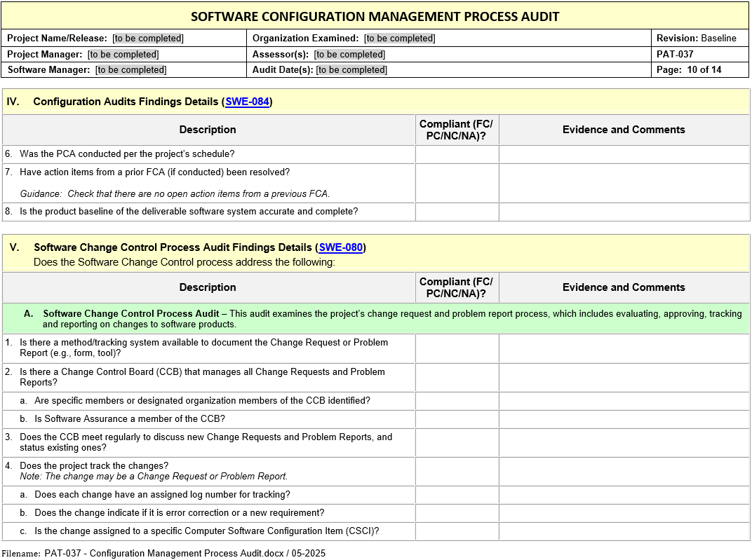752x560 pixels.
Task: Click Evidence cell for prior FCA action items
Action: click(624, 183)
